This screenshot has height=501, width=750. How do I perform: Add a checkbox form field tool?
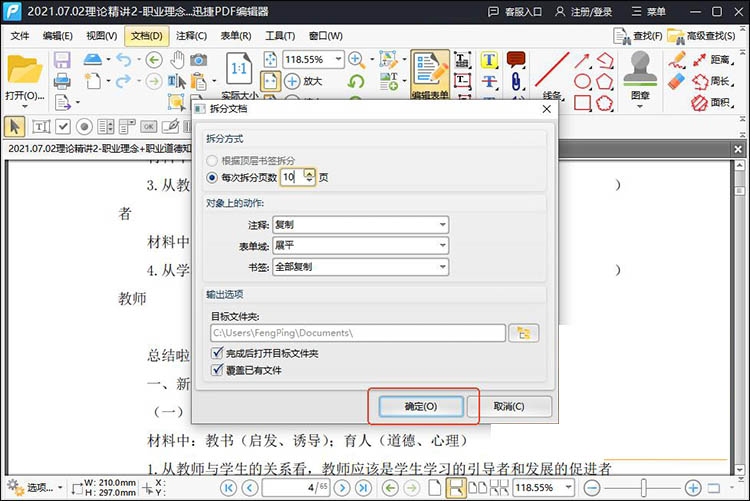click(x=63, y=127)
